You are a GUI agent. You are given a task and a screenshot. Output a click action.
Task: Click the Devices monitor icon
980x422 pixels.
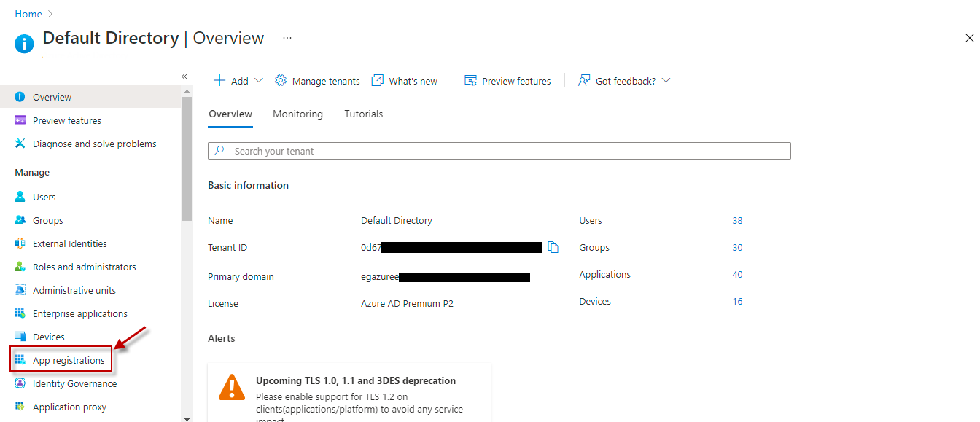(x=20, y=337)
